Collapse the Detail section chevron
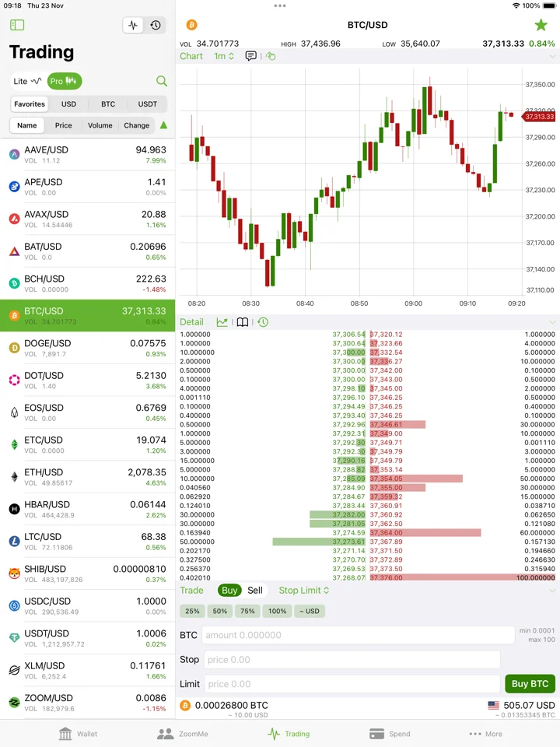Image resolution: width=560 pixels, height=747 pixels. click(552, 322)
